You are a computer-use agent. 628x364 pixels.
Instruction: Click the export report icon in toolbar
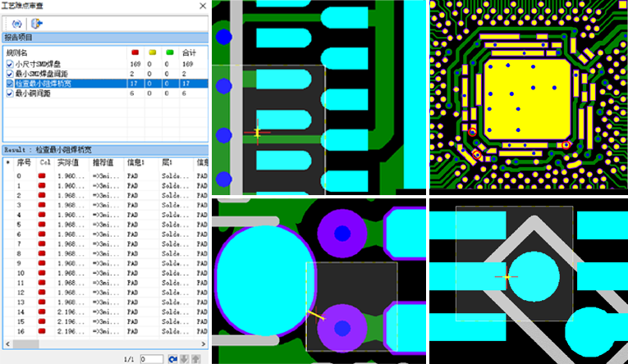click(37, 24)
